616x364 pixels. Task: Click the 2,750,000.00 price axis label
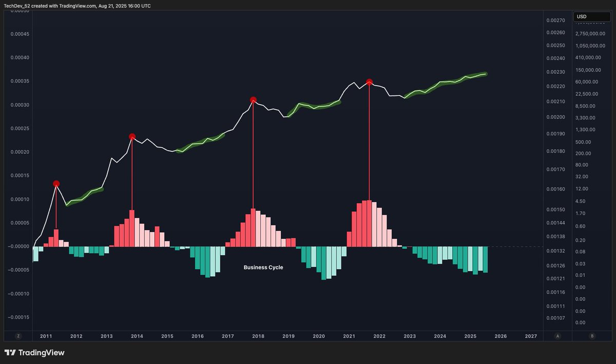click(x=591, y=33)
